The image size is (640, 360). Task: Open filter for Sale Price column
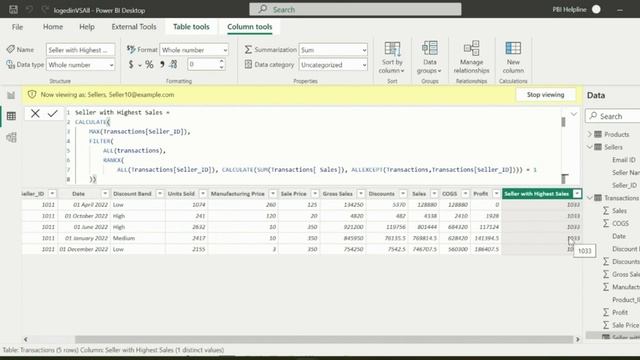coord(315,193)
